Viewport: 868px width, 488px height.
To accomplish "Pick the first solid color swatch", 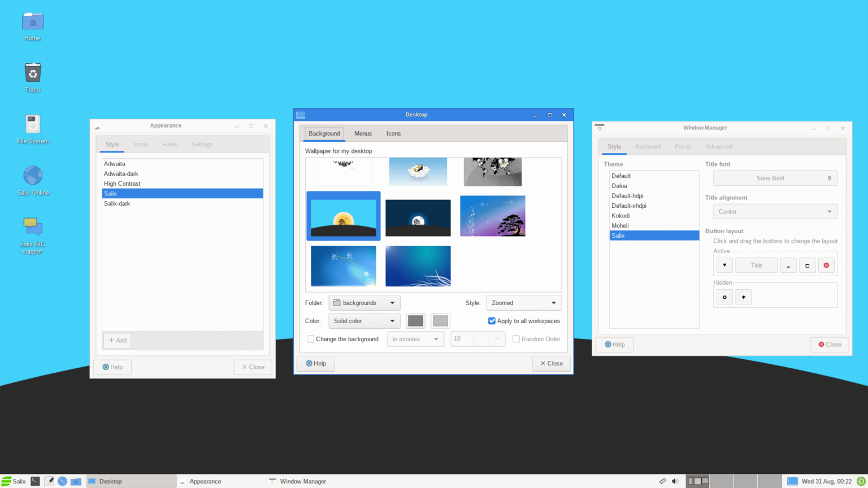I will tap(415, 321).
